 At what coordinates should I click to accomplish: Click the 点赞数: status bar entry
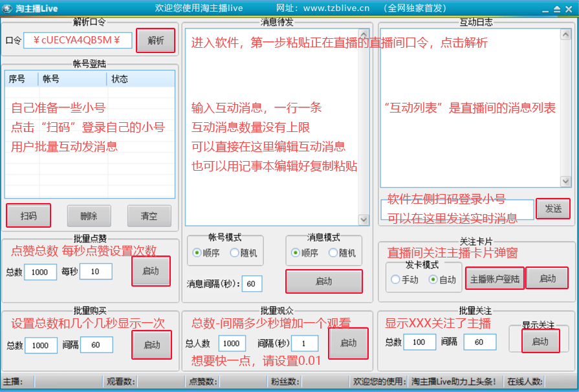point(203,382)
